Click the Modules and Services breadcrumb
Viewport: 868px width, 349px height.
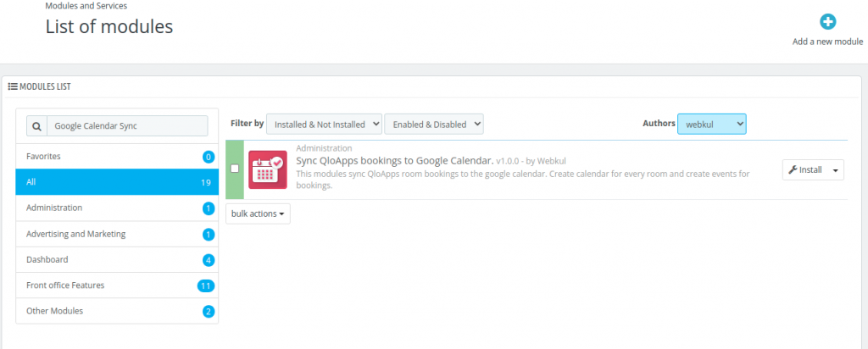(x=86, y=7)
